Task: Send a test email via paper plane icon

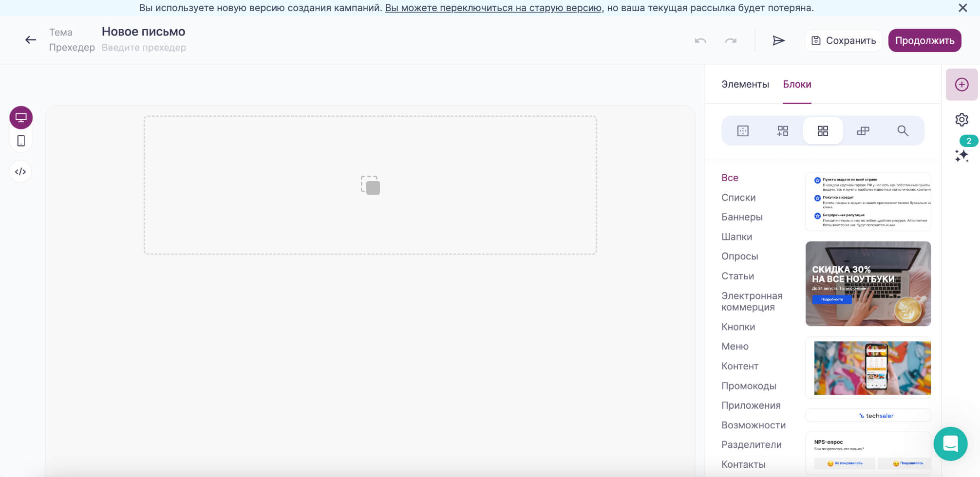Action: (x=779, y=41)
